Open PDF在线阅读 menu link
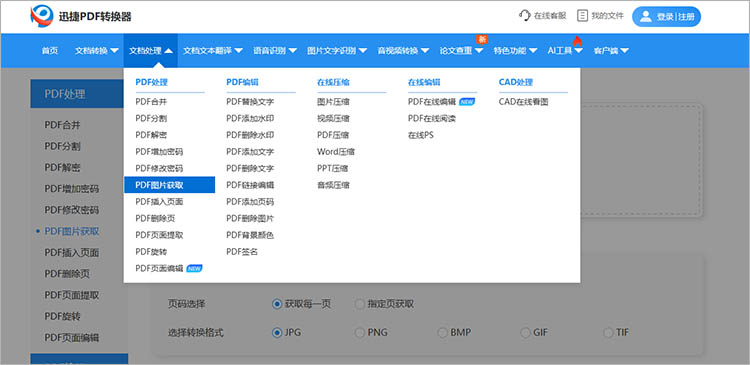Viewport: 750px width, 365px height. (x=432, y=118)
